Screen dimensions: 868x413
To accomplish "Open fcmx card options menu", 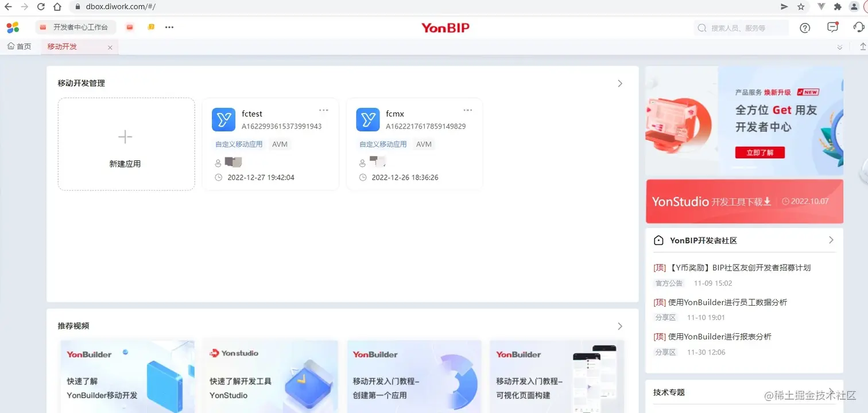I will click(x=468, y=110).
